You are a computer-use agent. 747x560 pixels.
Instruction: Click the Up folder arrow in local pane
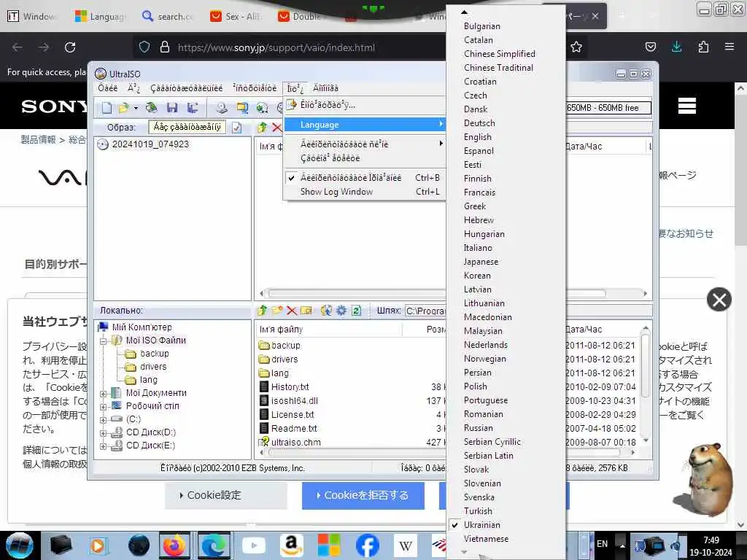(262, 311)
